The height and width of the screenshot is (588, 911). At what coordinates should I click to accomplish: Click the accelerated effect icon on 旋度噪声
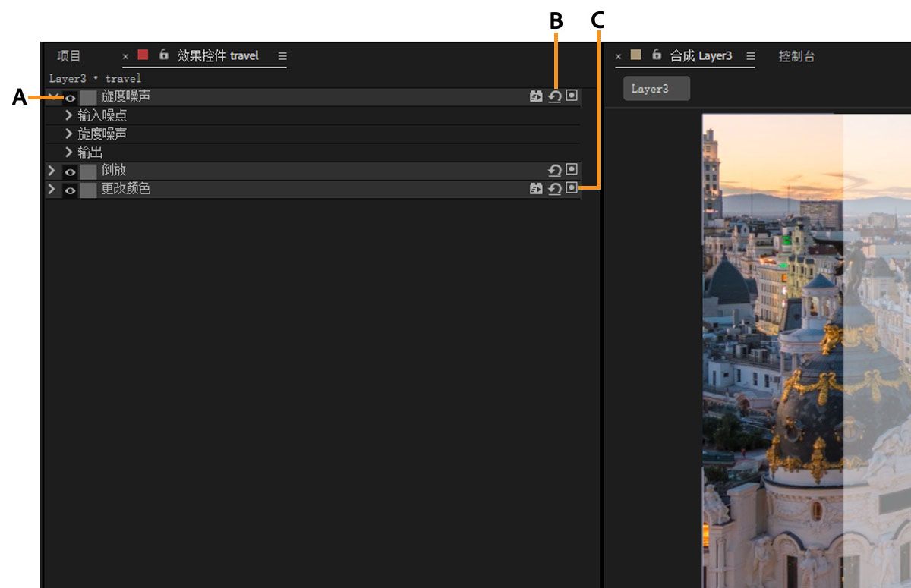(x=536, y=96)
